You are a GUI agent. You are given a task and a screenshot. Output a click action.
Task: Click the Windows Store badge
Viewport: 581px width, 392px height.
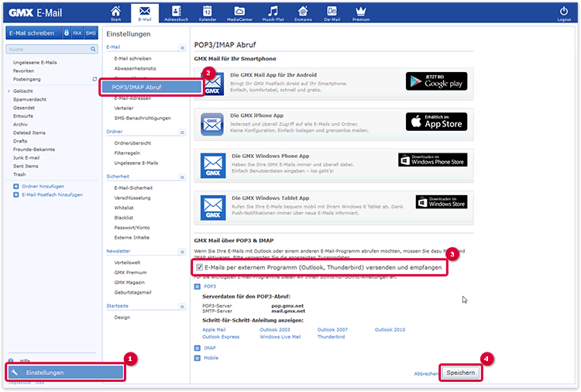(x=442, y=202)
